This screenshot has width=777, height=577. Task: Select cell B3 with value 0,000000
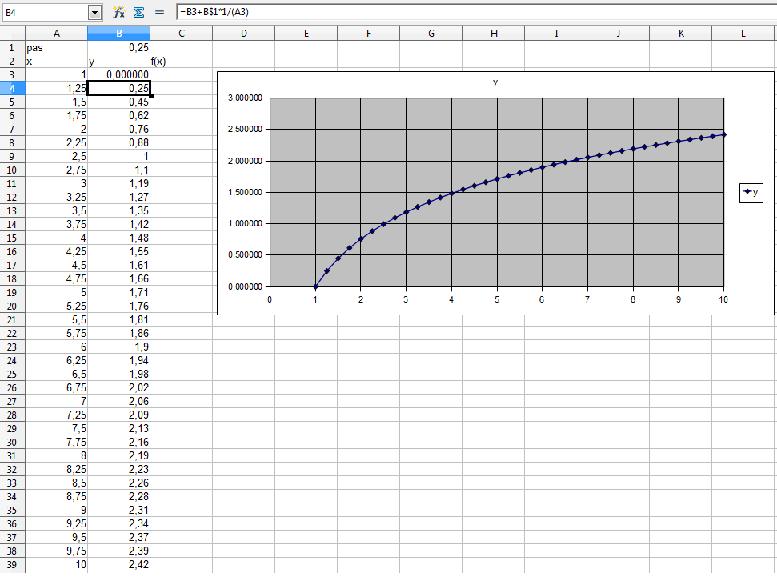[x=119, y=75]
